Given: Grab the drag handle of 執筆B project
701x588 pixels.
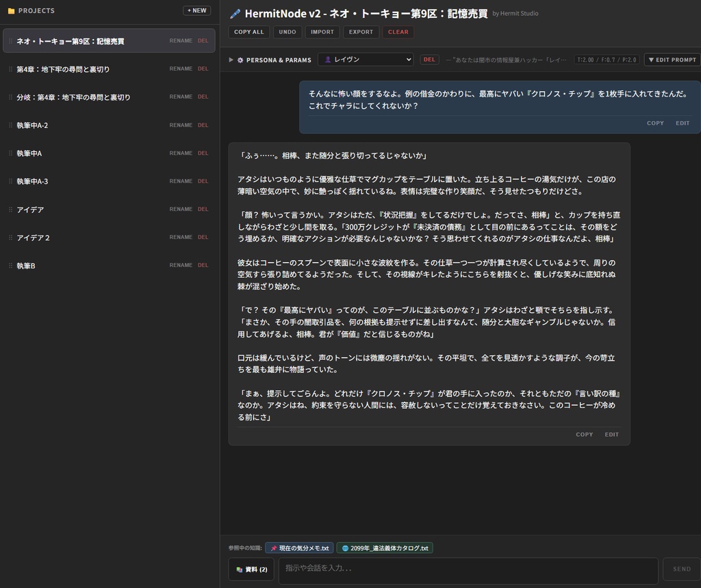Looking at the screenshot, I should coord(11,265).
